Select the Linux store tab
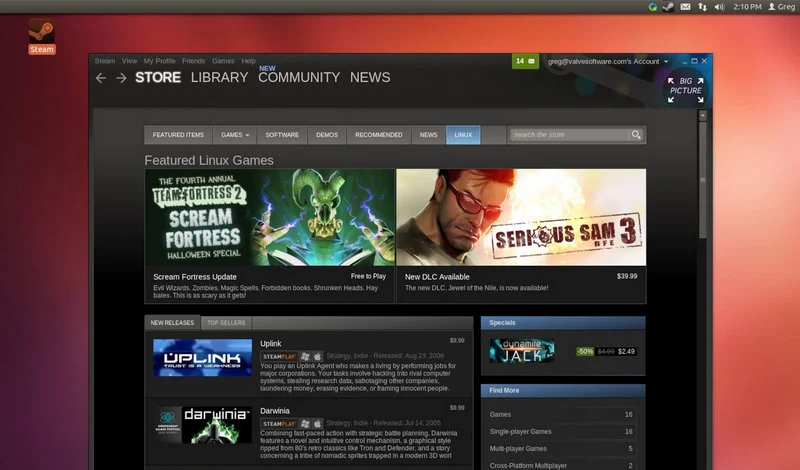Viewport: 800px width, 470px height. coord(463,135)
